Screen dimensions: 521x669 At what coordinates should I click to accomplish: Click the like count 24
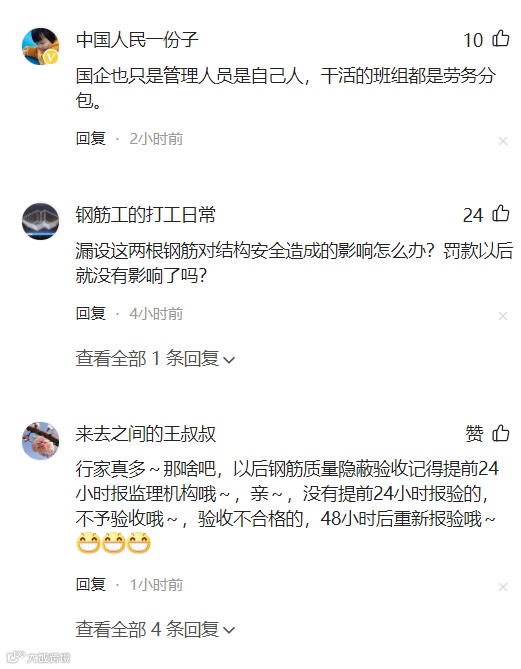[473, 215]
